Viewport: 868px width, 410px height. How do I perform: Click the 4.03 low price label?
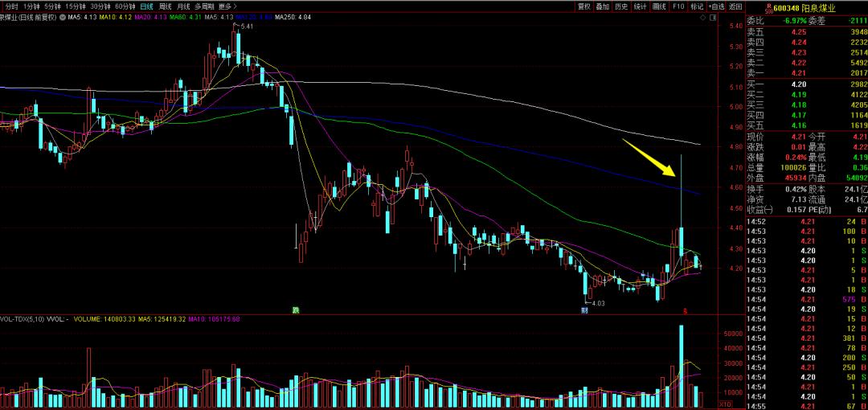point(598,303)
